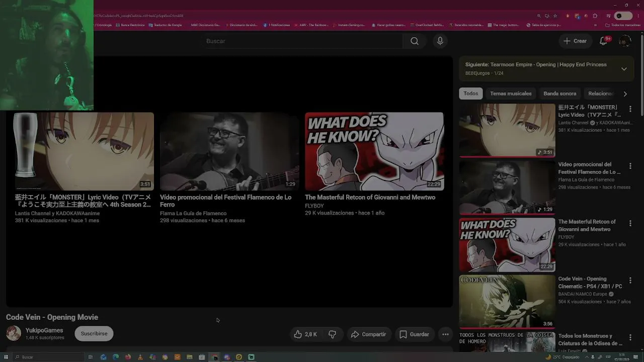Select the Banda sonora filter chip
This screenshot has height=362, width=644.
(560, 94)
